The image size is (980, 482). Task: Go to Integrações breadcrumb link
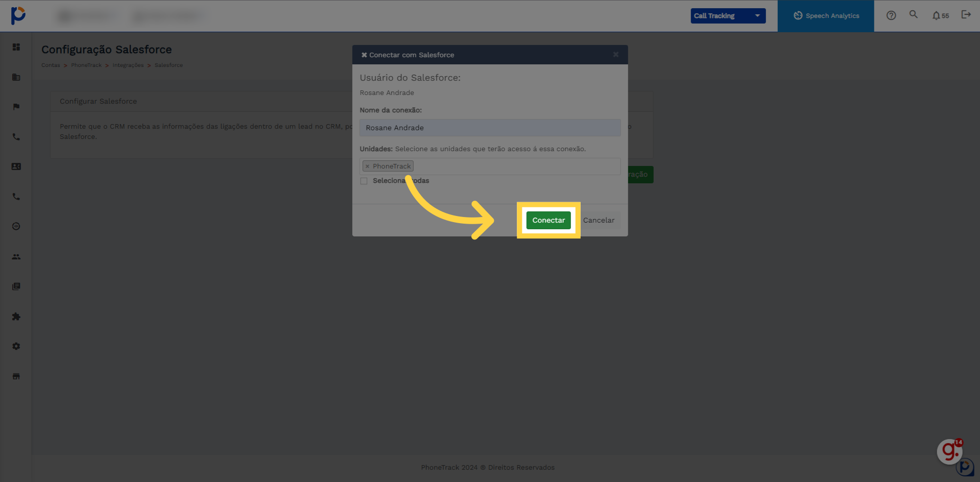click(x=128, y=65)
